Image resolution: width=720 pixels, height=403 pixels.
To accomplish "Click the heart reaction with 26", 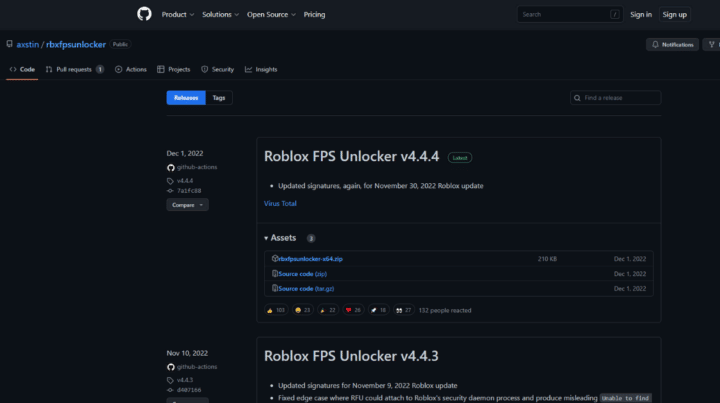I will [x=353, y=310].
